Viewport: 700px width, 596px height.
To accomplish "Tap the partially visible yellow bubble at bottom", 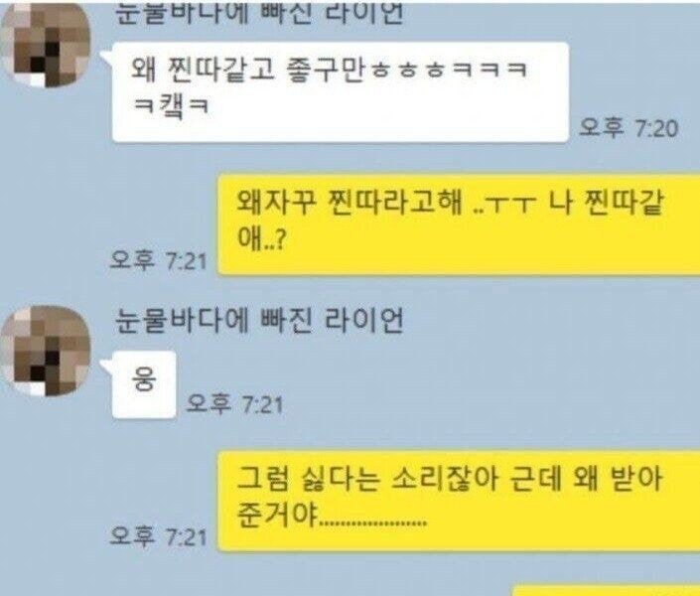I will [606, 591].
